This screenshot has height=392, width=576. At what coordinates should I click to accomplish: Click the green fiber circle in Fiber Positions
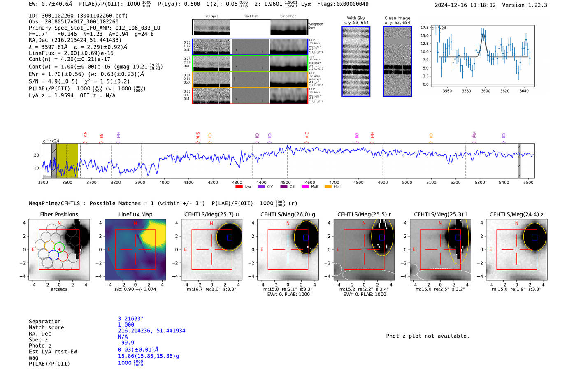click(59, 248)
